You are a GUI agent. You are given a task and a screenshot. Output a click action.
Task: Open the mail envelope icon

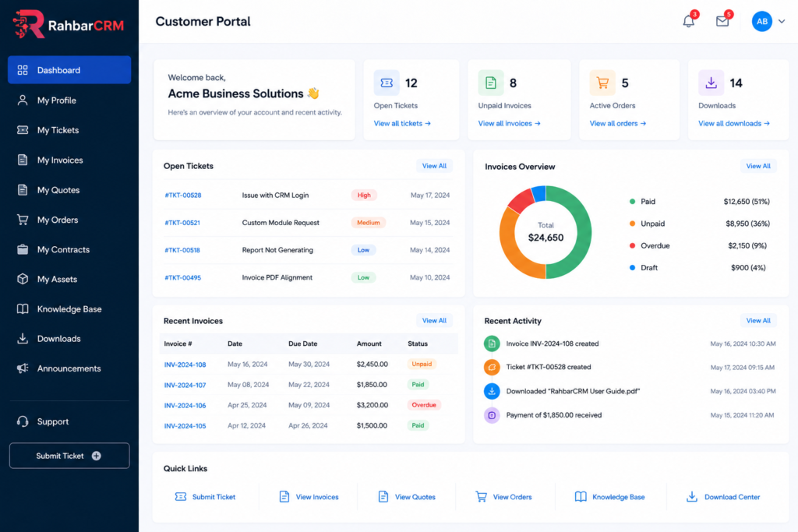[722, 21]
